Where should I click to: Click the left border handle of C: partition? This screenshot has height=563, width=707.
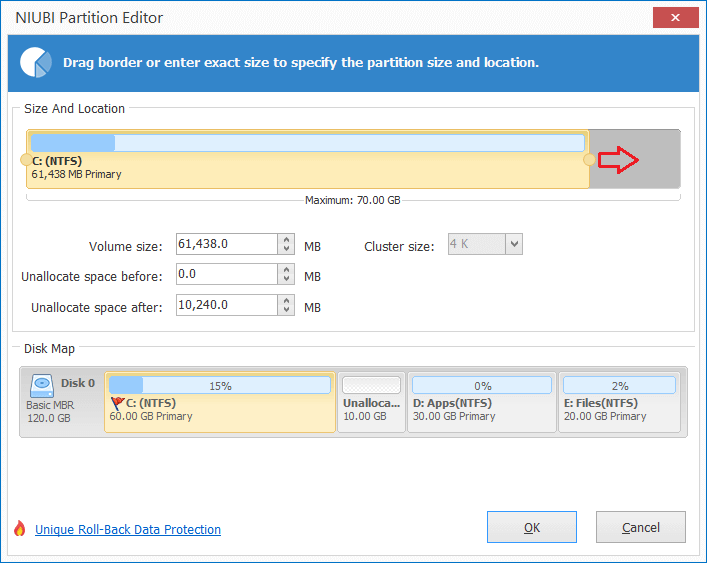[x=26, y=160]
